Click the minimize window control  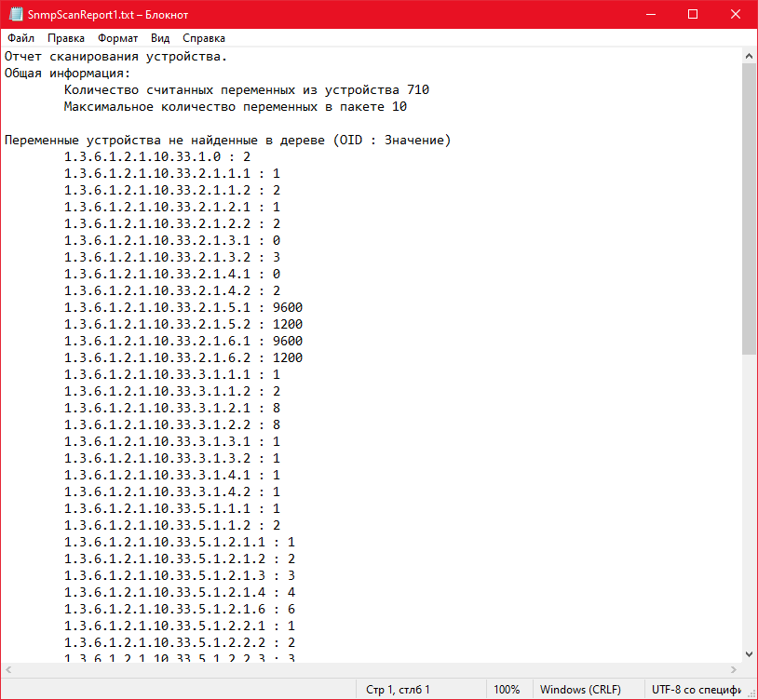tap(649, 14)
